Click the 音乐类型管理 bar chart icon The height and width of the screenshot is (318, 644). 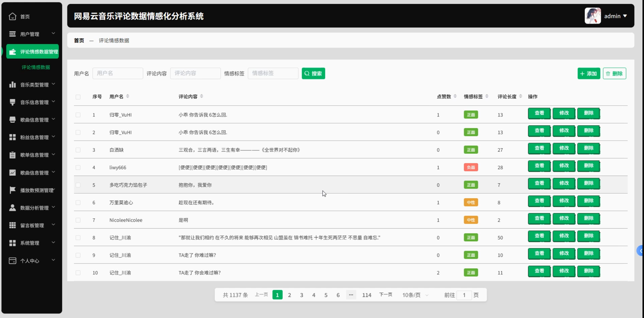(12, 85)
